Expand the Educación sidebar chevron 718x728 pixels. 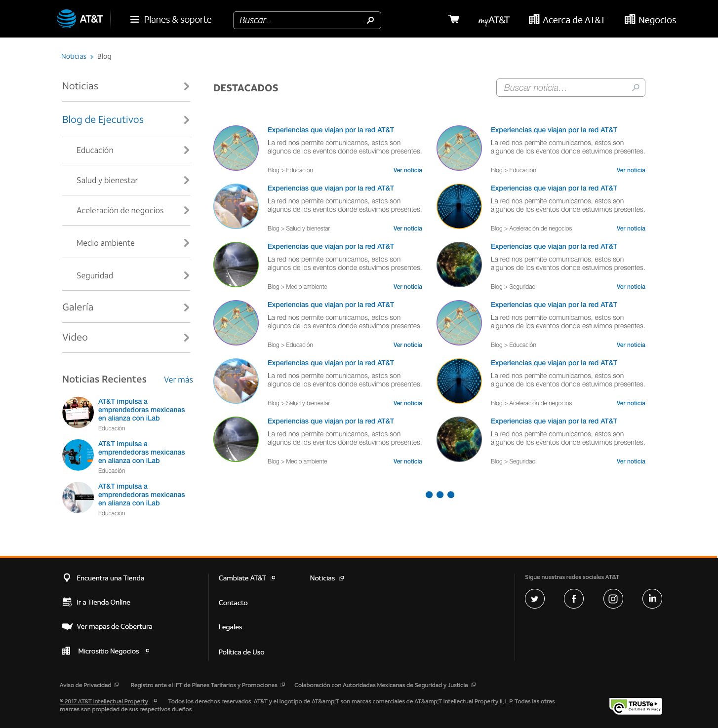(187, 150)
